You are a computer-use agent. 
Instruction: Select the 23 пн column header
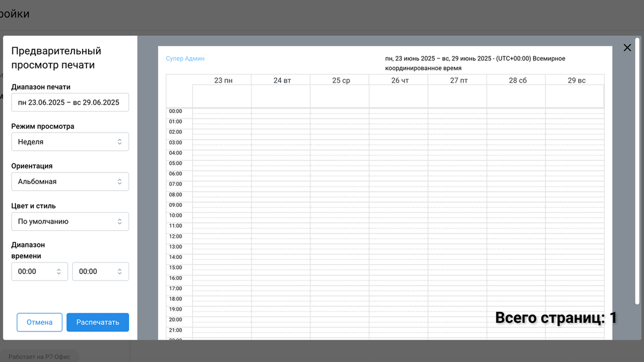[223, 80]
